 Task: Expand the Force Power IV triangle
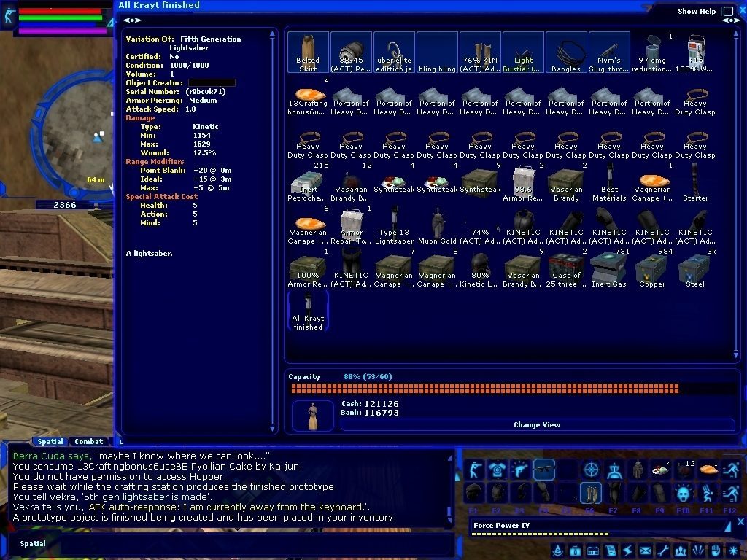[727, 526]
